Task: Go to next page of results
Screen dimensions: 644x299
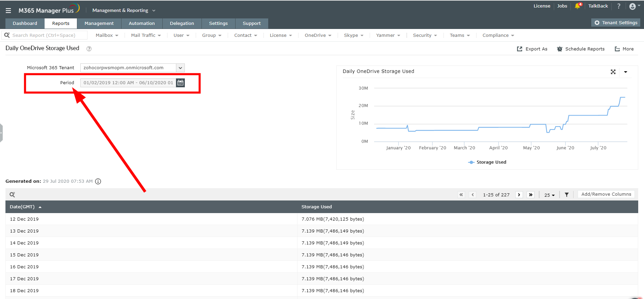Action: coord(519,195)
